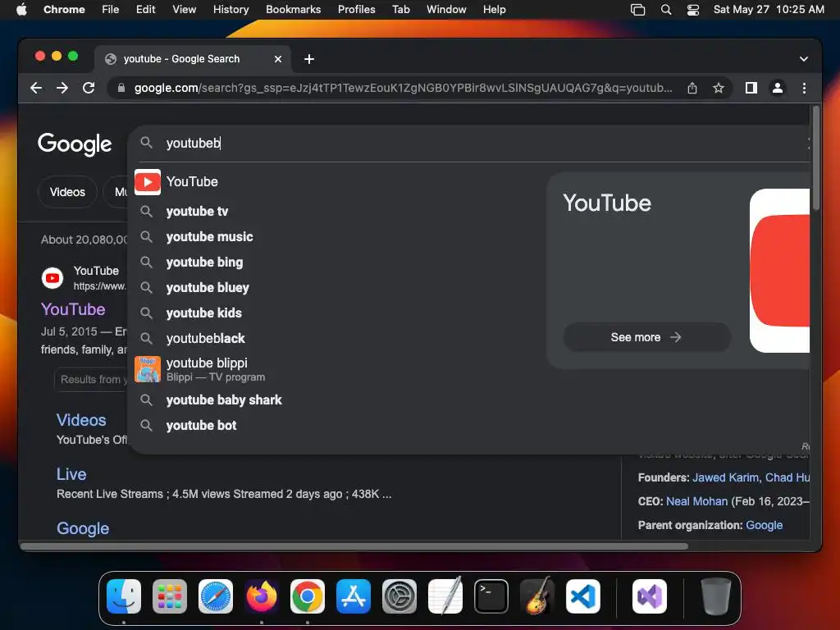
Task: Open the File menu
Action: [x=111, y=9]
